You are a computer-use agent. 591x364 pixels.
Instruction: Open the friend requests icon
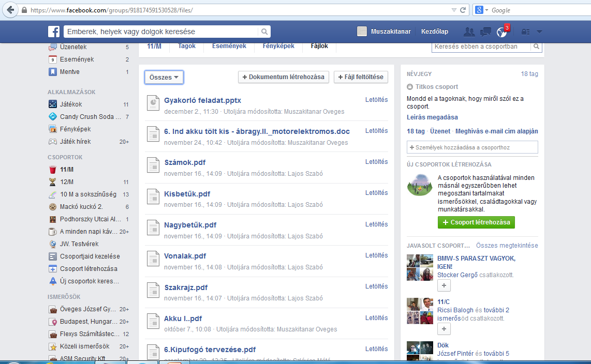point(469,32)
